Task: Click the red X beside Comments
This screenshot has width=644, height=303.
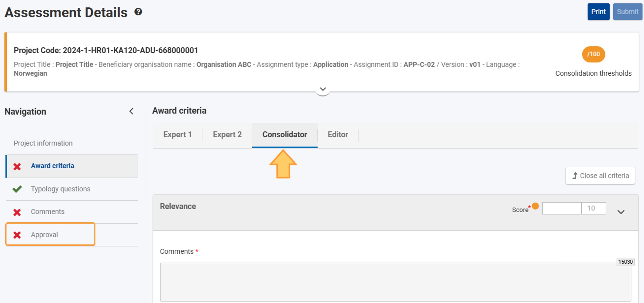Action: click(x=17, y=212)
